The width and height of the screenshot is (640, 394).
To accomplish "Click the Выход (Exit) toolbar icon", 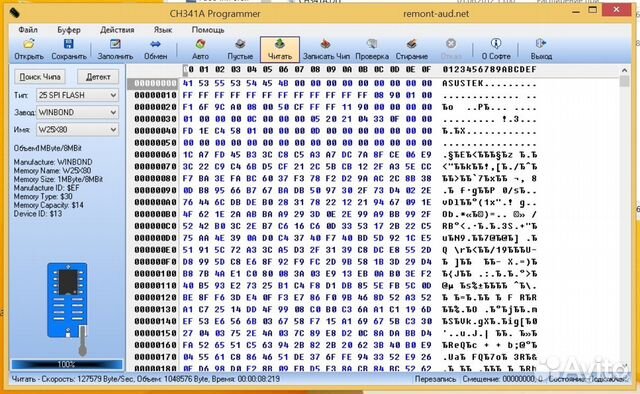I will tap(541, 43).
